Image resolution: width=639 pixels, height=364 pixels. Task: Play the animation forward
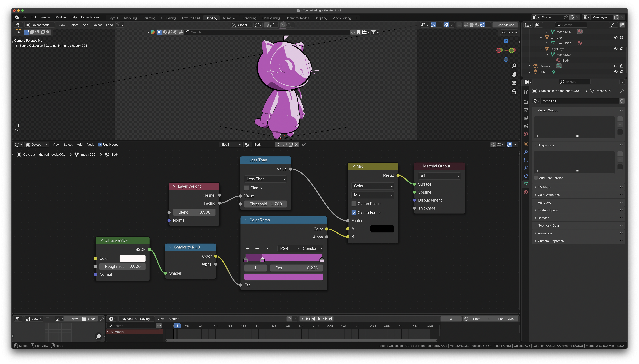point(319,319)
